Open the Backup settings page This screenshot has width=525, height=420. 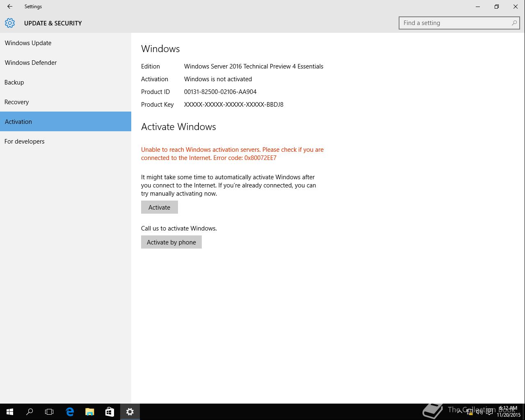[x=66, y=82]
